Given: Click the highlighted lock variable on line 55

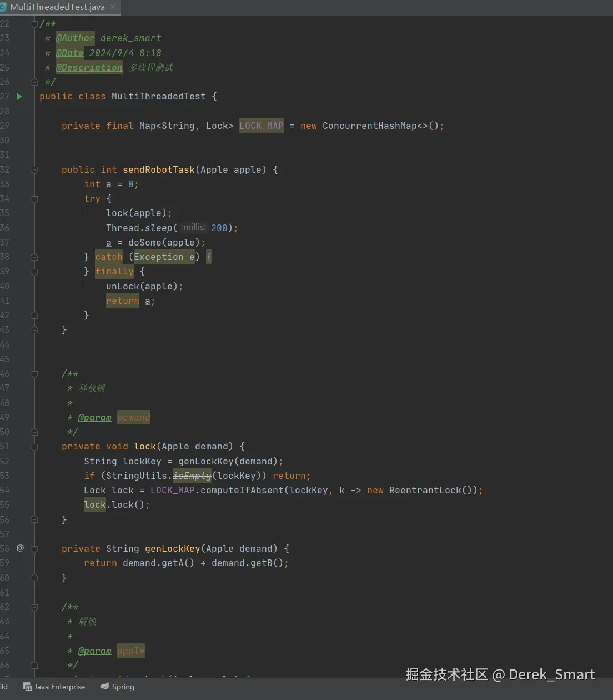Looking at the screenshot, I should (x=95, y=504).
